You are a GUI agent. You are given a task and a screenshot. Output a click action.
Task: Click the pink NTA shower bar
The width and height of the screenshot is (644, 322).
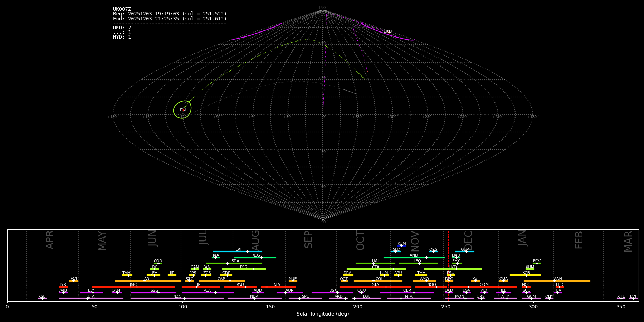pyautogui.click(x=415, y=298)
